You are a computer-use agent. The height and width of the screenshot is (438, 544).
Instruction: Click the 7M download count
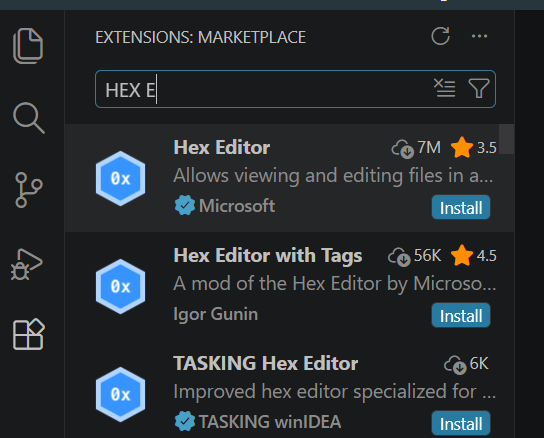[416, 148]
